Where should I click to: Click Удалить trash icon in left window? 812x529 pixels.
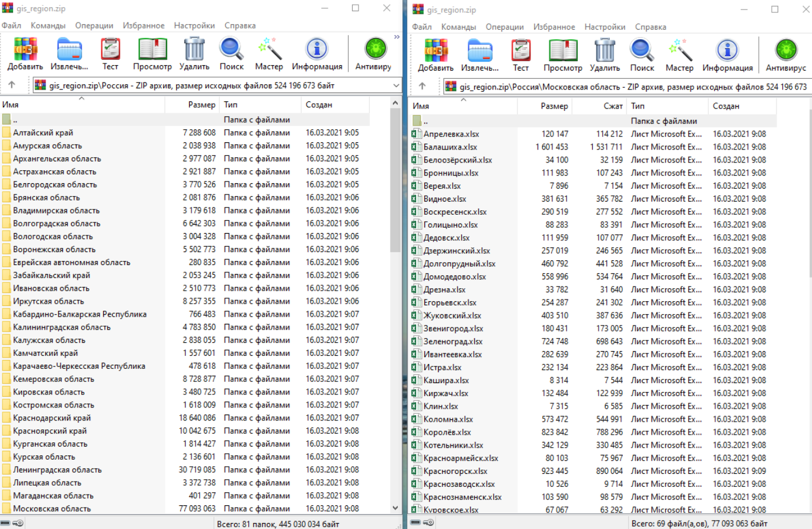194,49
